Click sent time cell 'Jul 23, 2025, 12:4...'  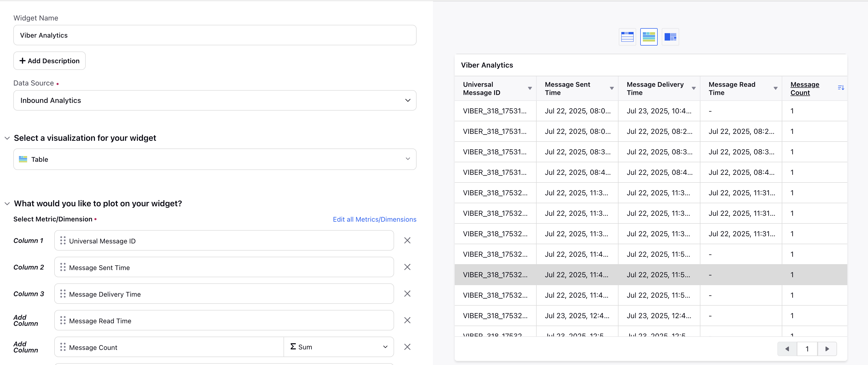click(x=577, y=316)
